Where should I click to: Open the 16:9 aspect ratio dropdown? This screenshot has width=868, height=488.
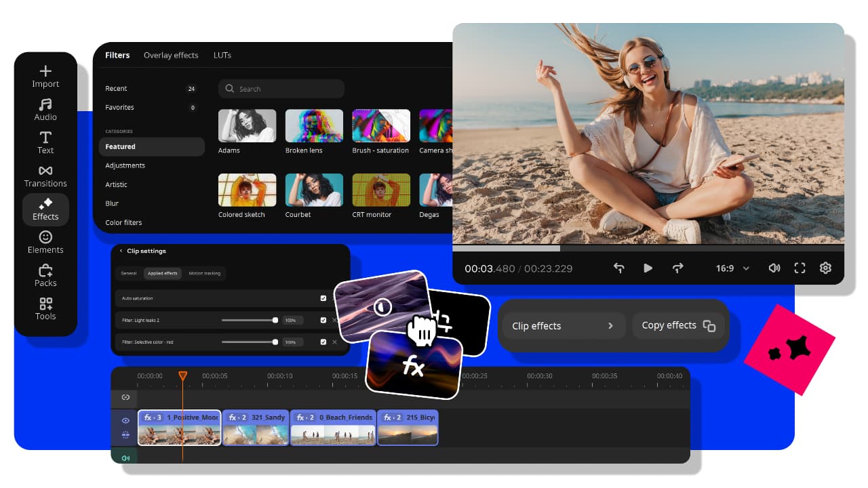click(x=731, y=268)
